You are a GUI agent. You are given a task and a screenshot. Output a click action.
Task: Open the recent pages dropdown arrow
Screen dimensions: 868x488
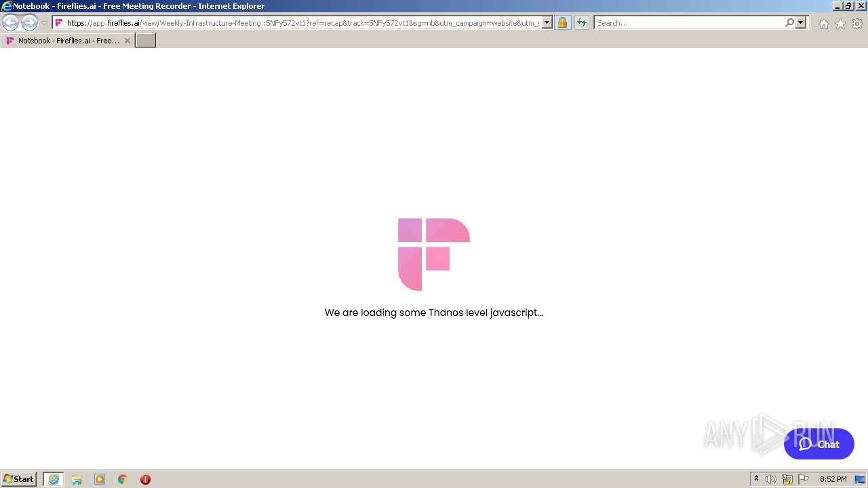pos(45,23)
